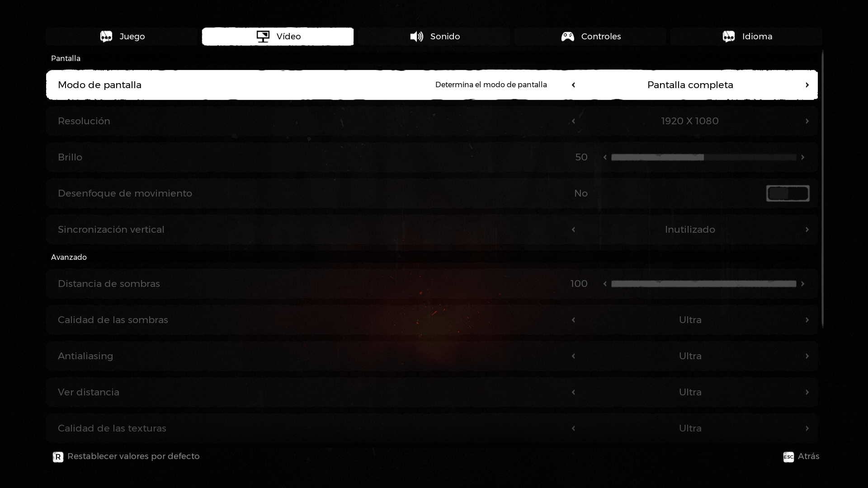Viewport: 868px width, 488px height.
Task: Click the speaker icon on Sonido tab
Action: (x=416, y=37)
